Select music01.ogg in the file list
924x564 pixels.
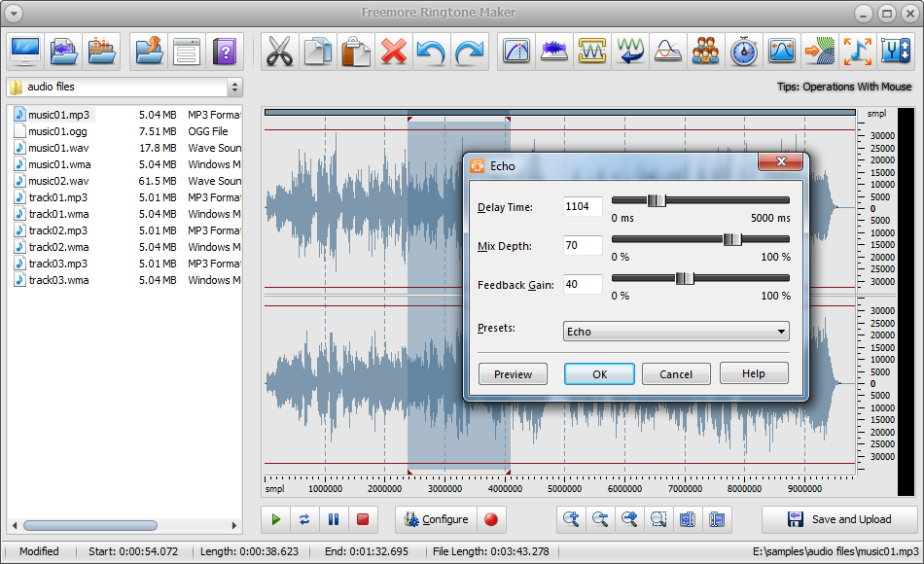(x=58, y=131)
